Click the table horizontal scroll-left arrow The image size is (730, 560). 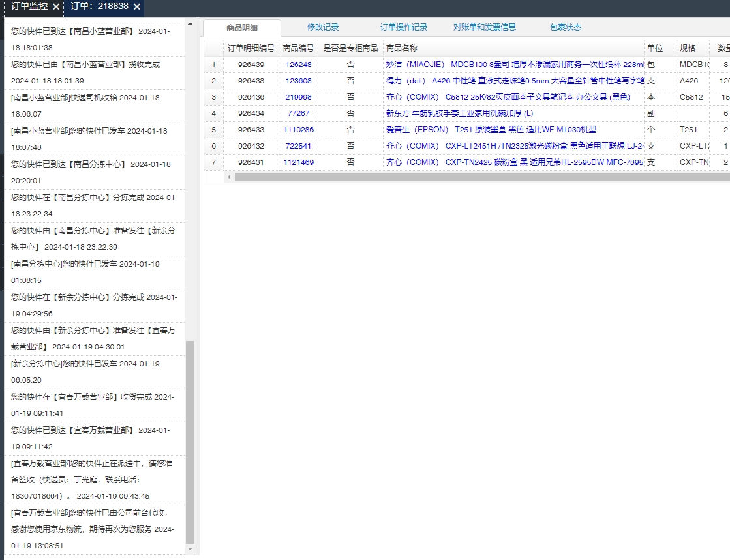point(228,177)
